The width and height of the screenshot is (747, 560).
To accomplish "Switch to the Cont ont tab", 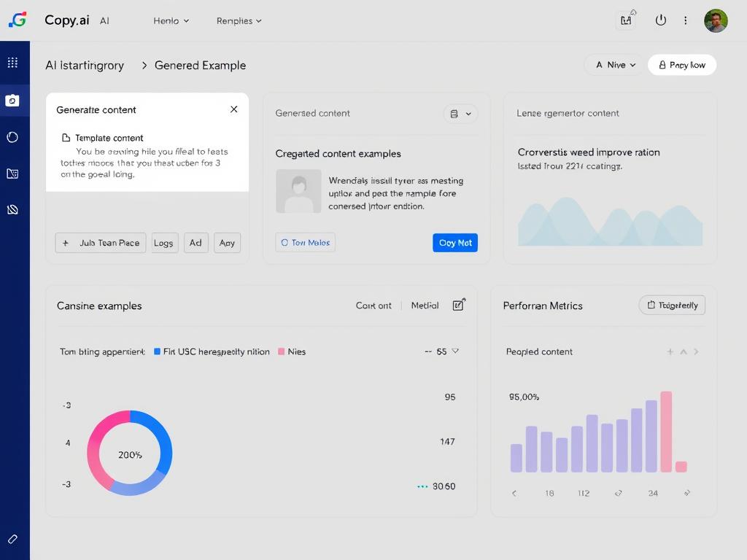I will click(x=373, y=306).
